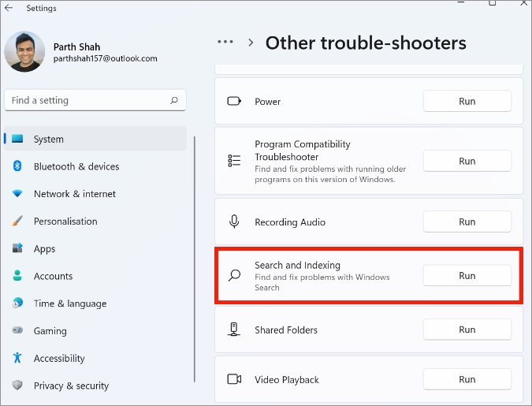Click the Find a setting search box
The image size is (532, 406).
coord(95,100)
